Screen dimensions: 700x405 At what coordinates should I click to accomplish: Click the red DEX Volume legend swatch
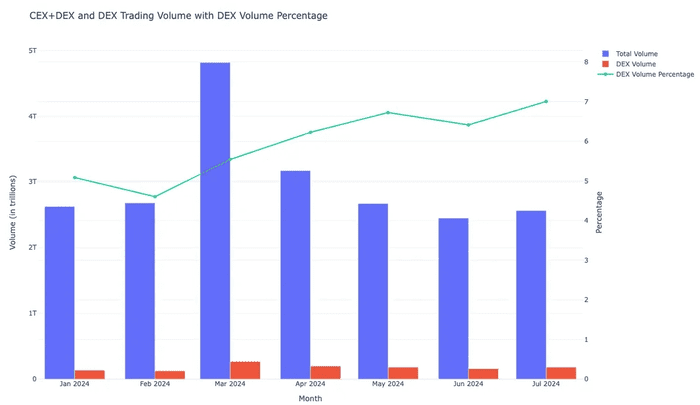(605, 64)
